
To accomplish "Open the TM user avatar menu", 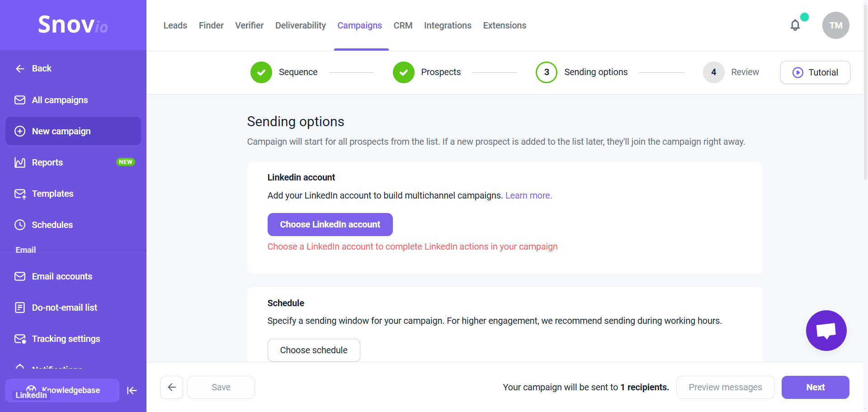I will click(x=835, y=25).
